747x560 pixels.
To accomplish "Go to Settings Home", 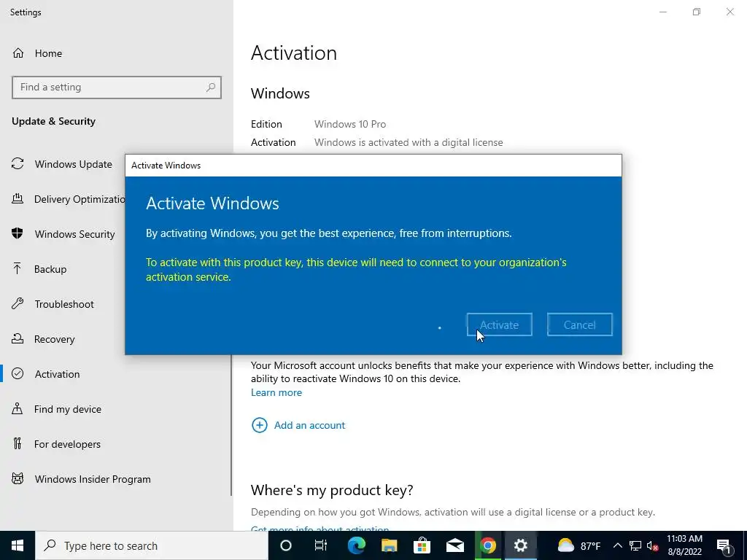I will pos(48,53).
